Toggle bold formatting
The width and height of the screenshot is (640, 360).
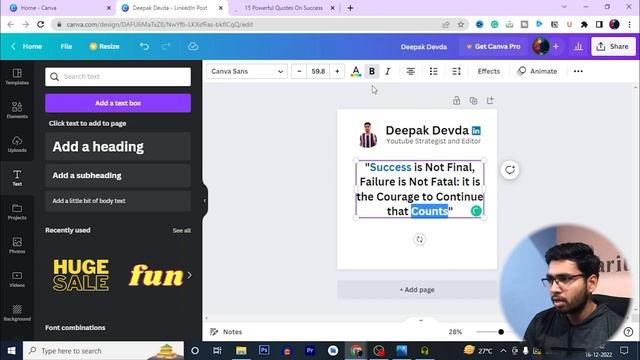[x=372, y=71]
